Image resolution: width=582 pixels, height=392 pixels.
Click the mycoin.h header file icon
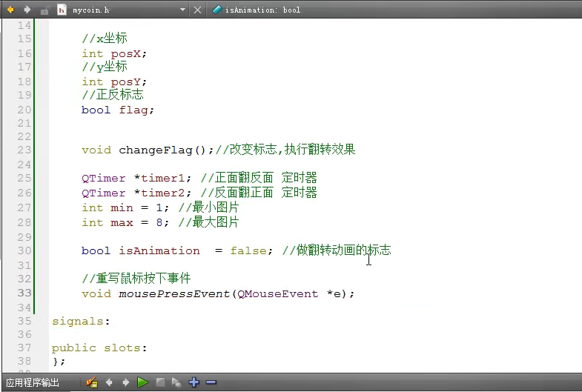(x=62, y=10)
